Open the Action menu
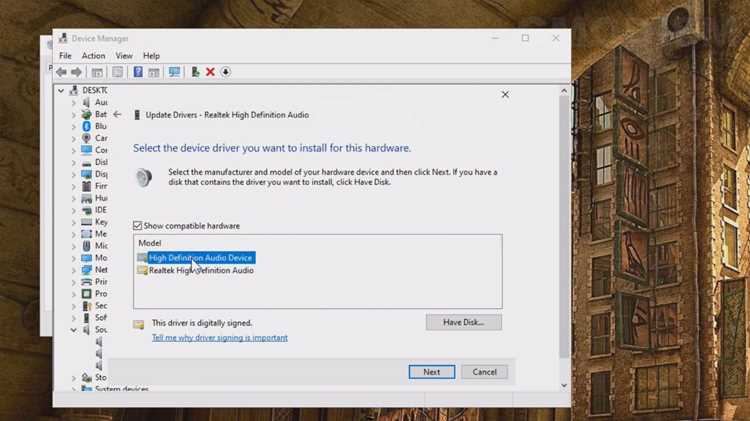Image resolution: width=750 pixels, height=421 pixels. click(x=93, y=56)
